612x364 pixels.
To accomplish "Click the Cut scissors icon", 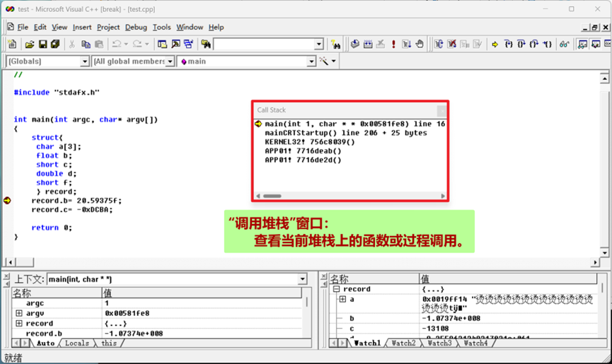I will click(x=72, y=44).
